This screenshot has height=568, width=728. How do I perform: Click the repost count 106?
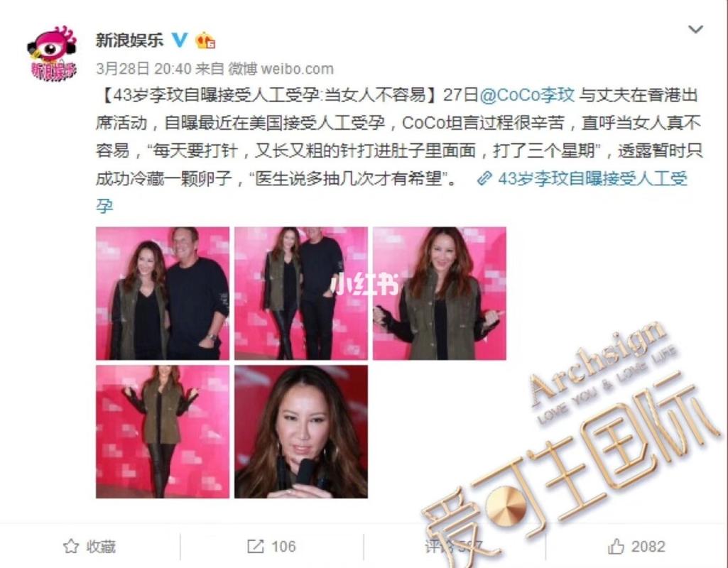pos(283,546)
